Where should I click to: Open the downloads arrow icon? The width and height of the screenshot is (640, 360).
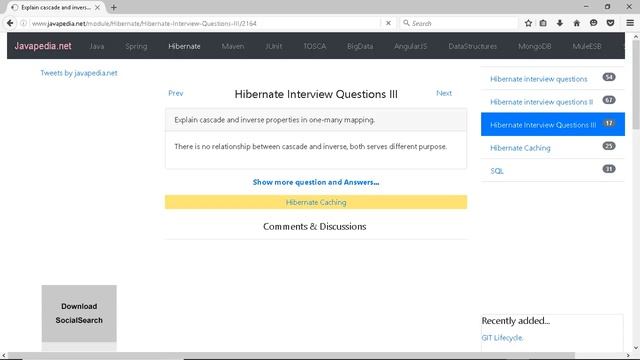pyautogui.click(x=560, y=23)
